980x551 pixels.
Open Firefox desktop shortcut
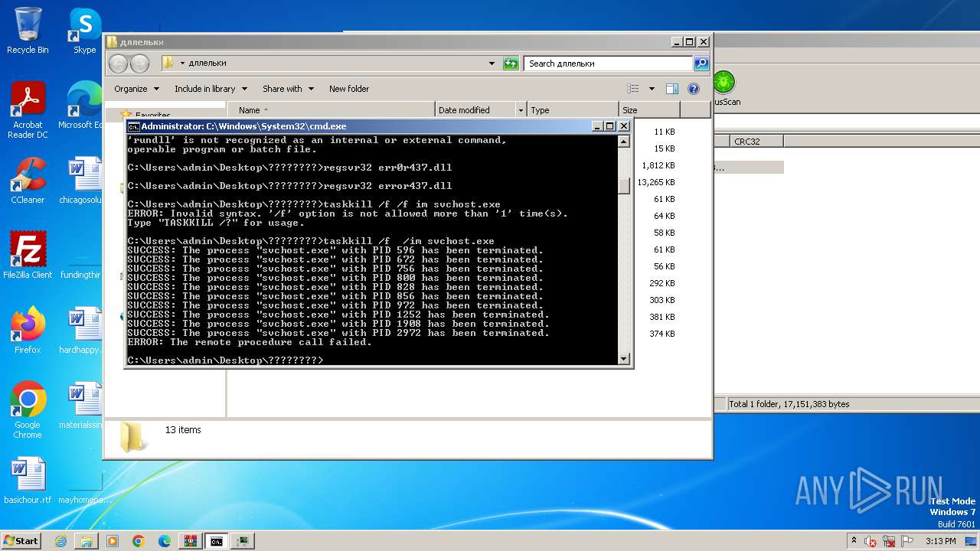(x=28, y=331)
